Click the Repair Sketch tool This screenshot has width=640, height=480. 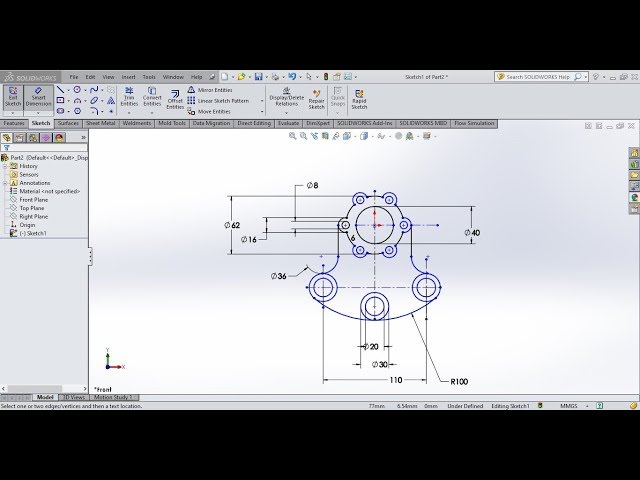pos(316,100)
